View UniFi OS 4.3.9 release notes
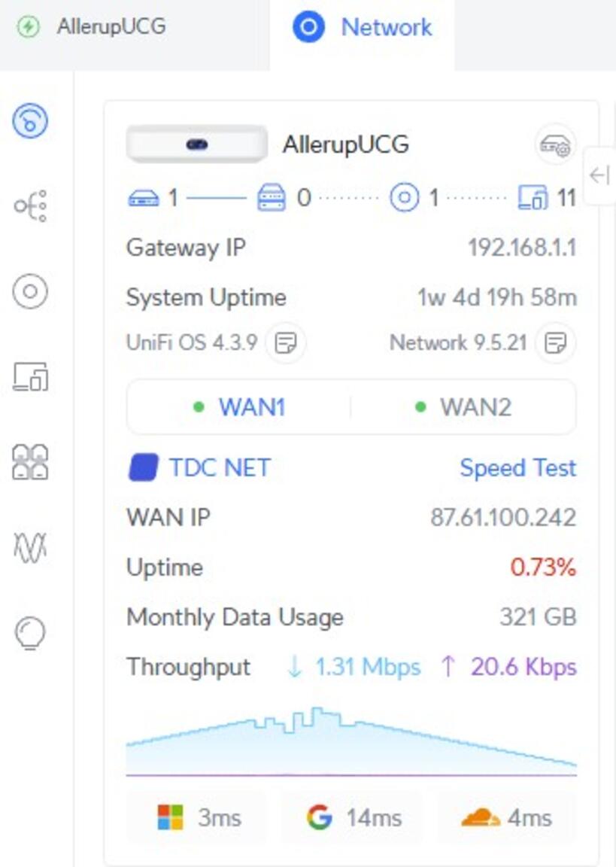The width and height of the screenshot is (616, 867). coord(286,343)
